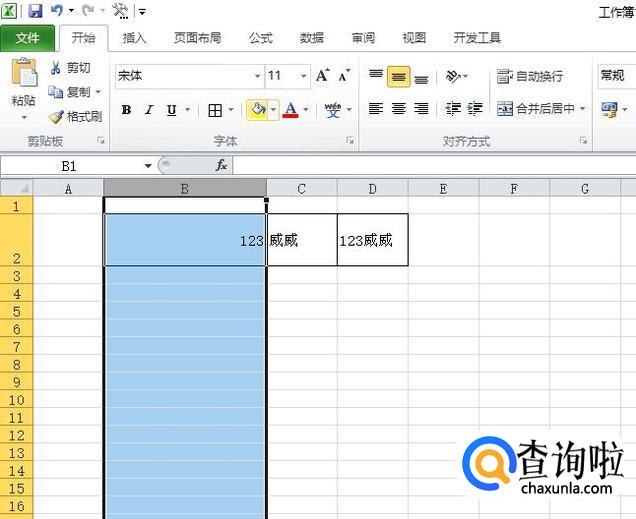Click the Redo arrow icon

pyautogui.click(x=88, y=11)
